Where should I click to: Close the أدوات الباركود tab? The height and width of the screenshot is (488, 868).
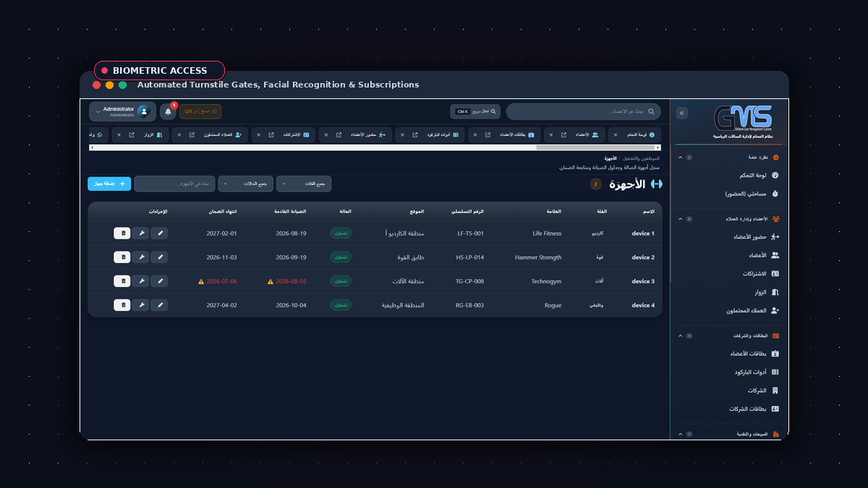coord(403,134)
